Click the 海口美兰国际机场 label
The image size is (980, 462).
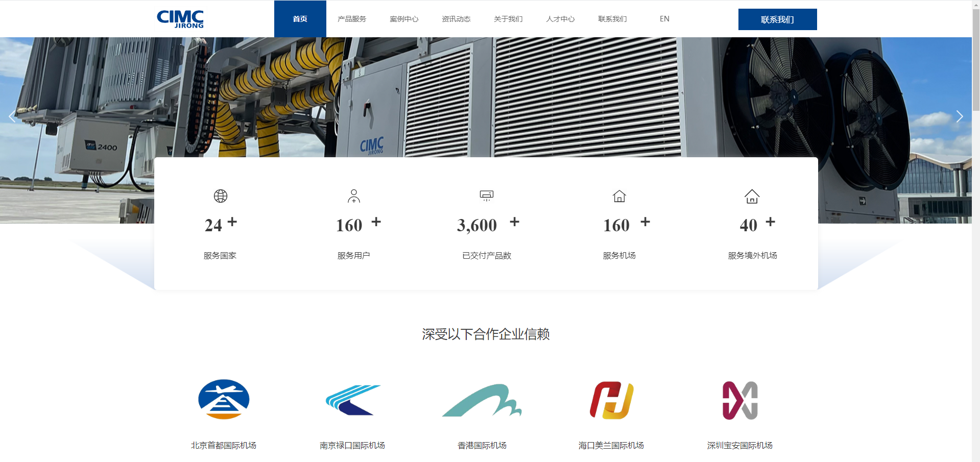click(611, 446)
